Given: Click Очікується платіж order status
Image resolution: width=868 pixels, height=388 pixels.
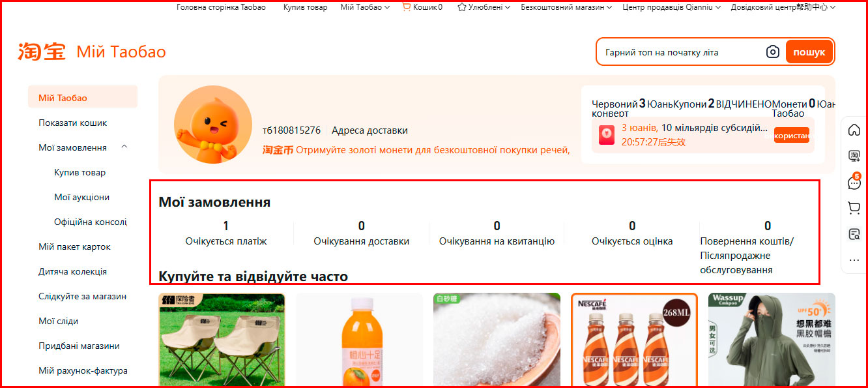Looking at the screenshot, I should coord(226,233).
